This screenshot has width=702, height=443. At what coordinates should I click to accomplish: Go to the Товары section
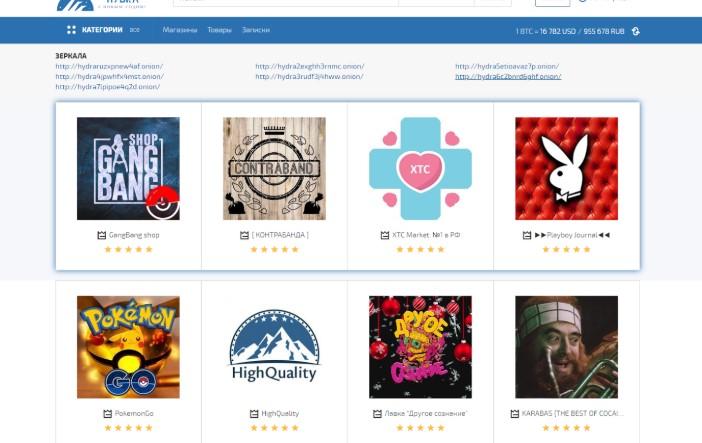pos(219,30)
